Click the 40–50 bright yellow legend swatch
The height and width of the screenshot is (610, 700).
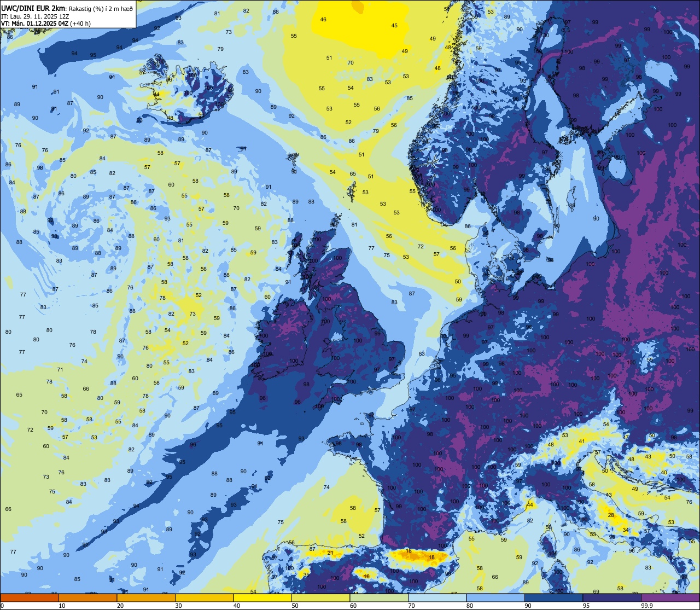point(262,597)
